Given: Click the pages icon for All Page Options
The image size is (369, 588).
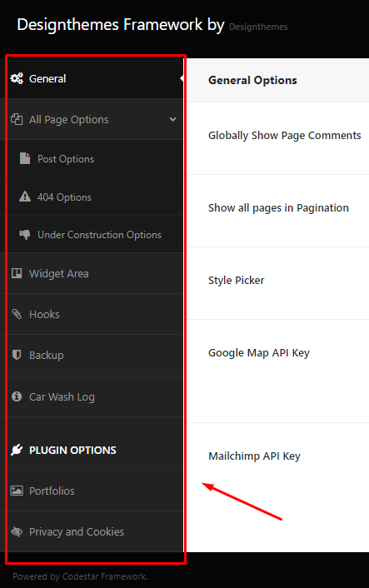Looking at the screenshot, I should (17, 119).
